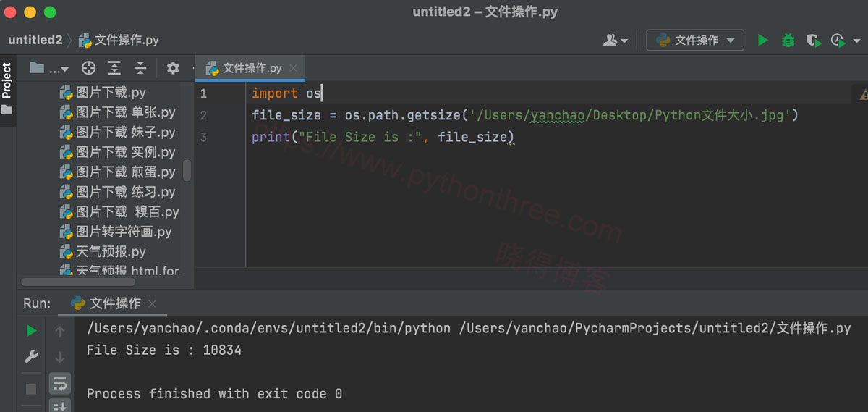Screen dimensions: 868x412
Task: Click 'File Size is : 10834' output
Action: pos(164,350)
